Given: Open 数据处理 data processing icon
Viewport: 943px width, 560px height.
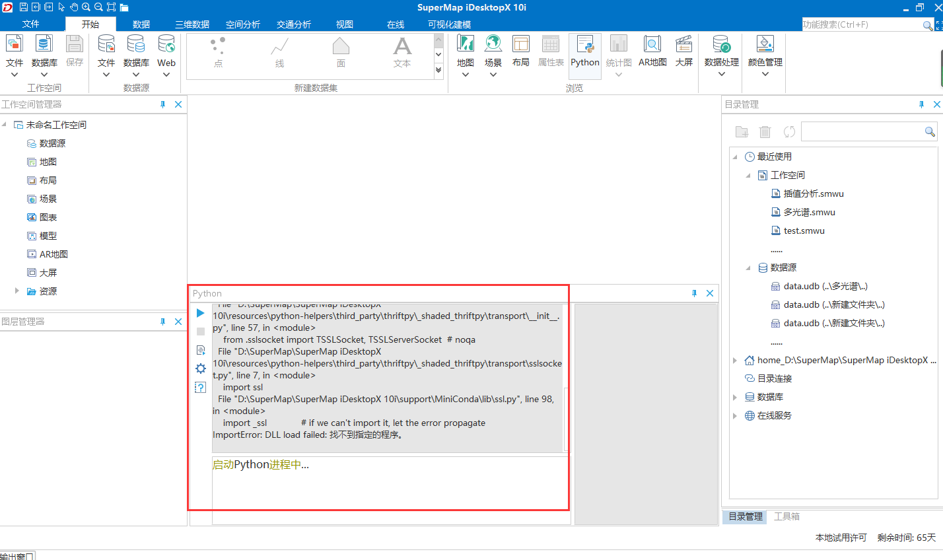Looking at the screenshot, I should (x=722, y=44).
